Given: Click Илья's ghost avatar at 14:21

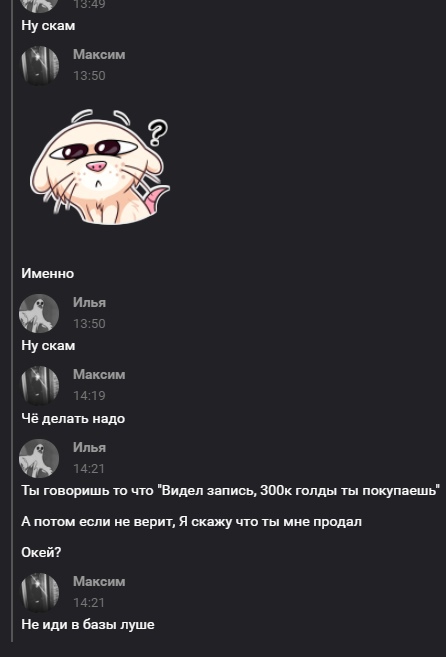Looking at the screenshot, I should tap(39, 458).
